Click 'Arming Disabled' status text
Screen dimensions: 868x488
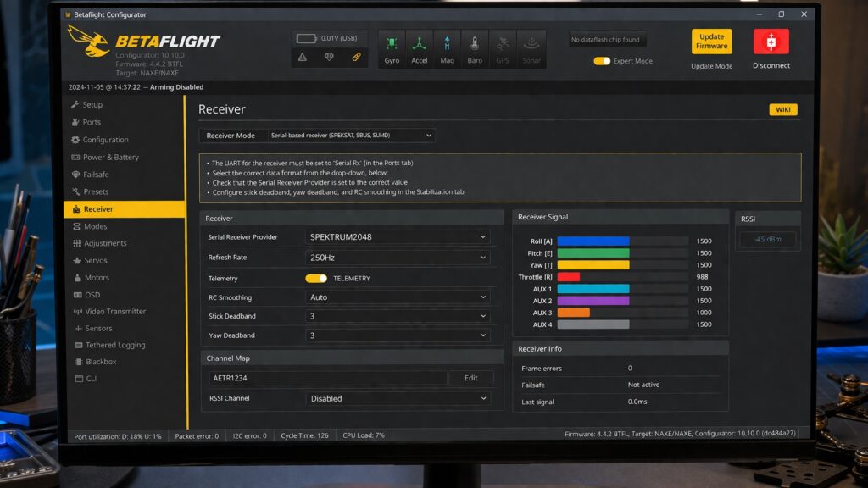pos(176,87)
